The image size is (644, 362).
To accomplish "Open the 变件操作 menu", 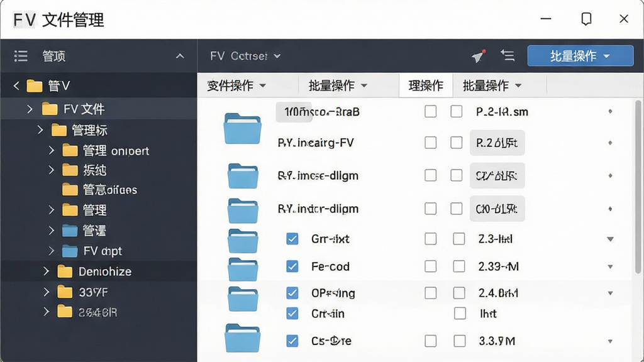I will [x=236, y=85].
